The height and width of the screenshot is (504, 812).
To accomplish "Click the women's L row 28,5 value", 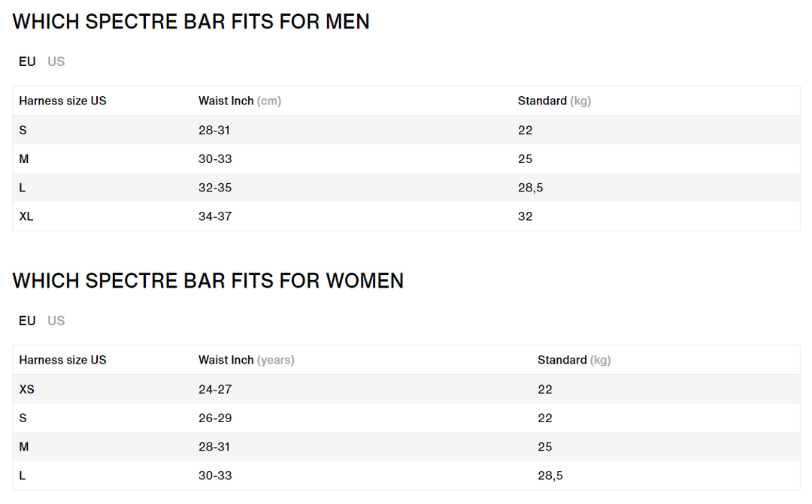I will [550, 475].
